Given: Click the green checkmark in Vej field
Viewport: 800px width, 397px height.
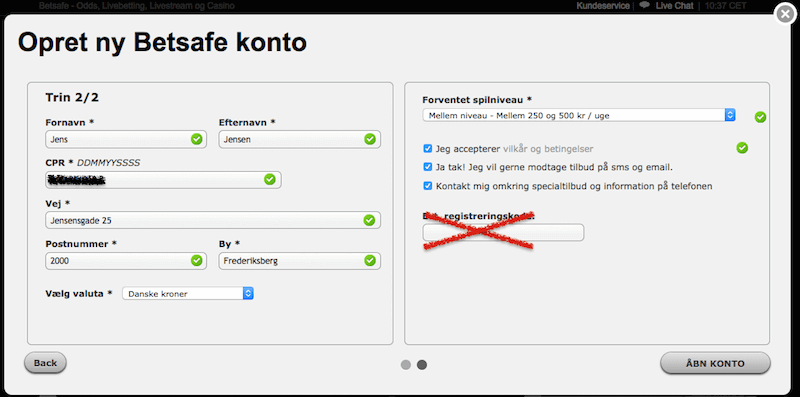Looking at the screenshot, I should tap(369, 220).
